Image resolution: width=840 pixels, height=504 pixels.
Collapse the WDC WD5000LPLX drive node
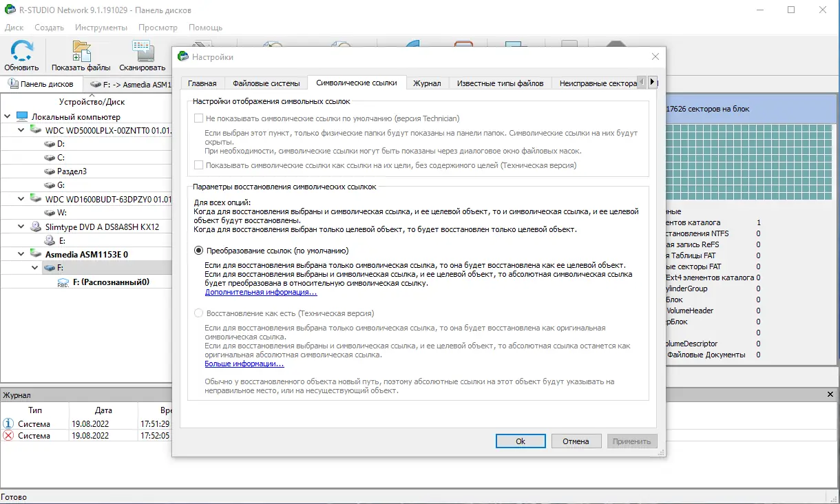21,129
